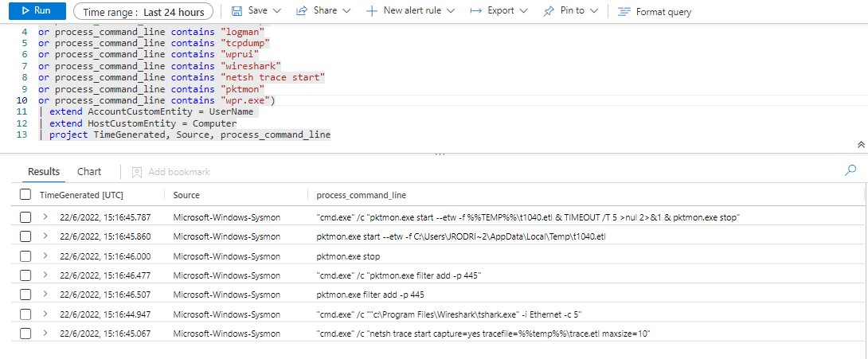Open the Time range selector

pos(143,12)
